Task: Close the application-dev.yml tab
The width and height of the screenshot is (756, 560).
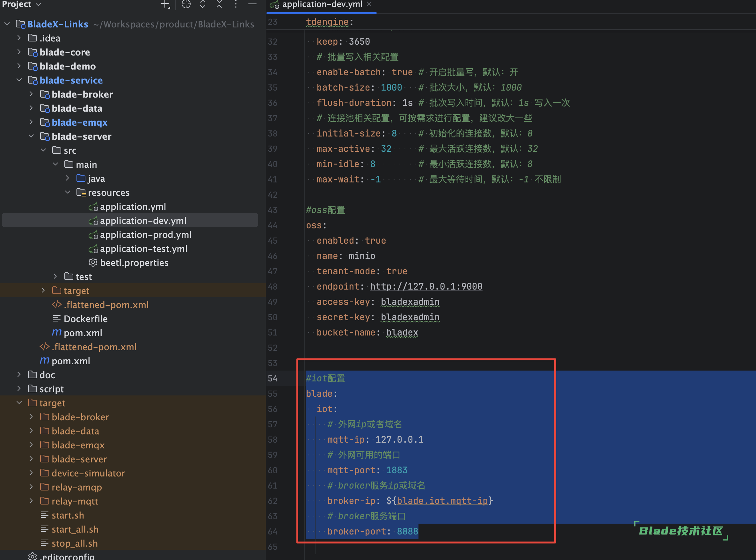Action: 369,4
